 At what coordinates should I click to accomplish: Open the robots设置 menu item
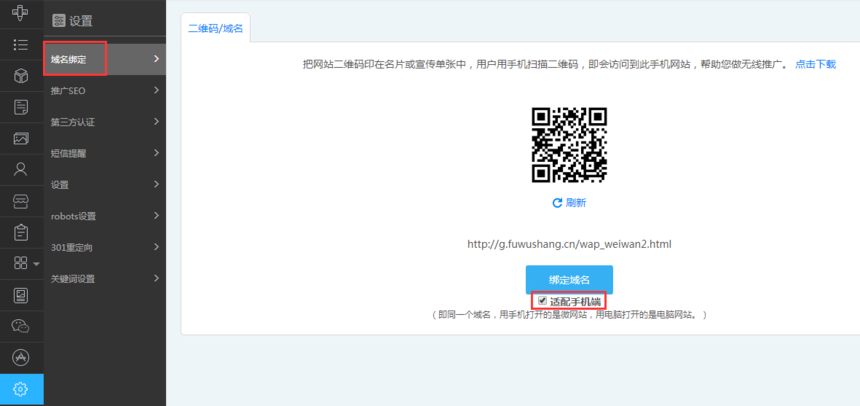[105, 216]
